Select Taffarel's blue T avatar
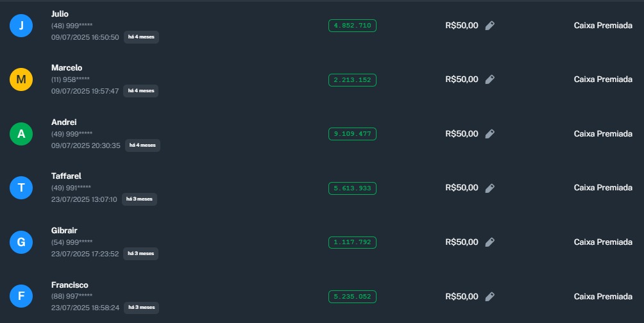This screenshot has height=323, width=644. (21, 188)
